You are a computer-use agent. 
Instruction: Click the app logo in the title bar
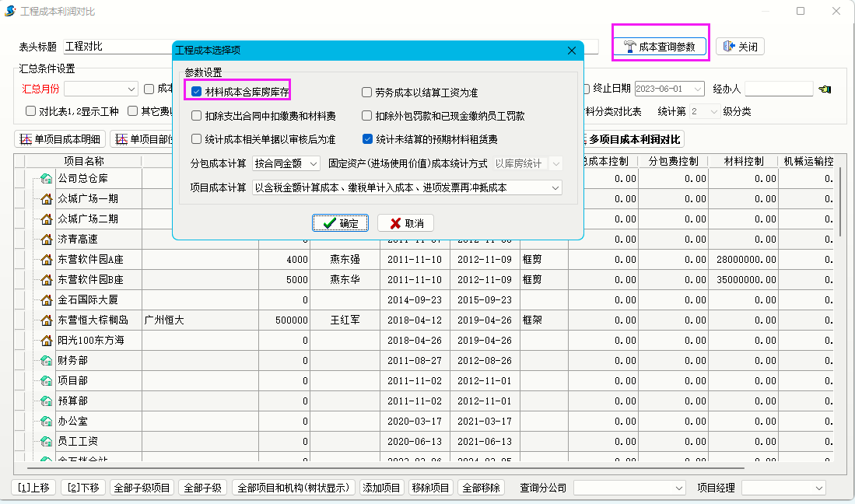click(10, 11)
